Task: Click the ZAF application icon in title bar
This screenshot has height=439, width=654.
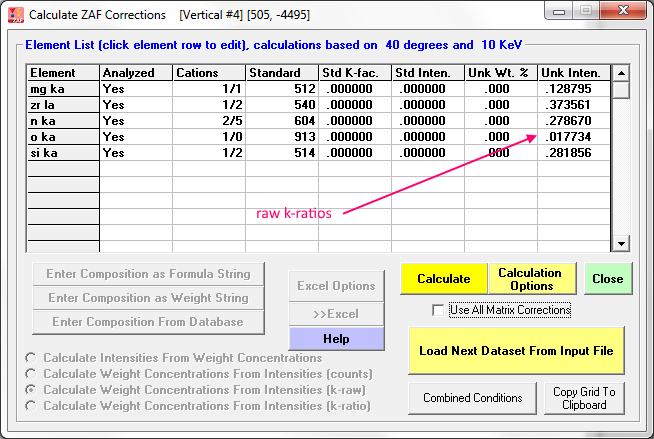Action: coord(14,15)
